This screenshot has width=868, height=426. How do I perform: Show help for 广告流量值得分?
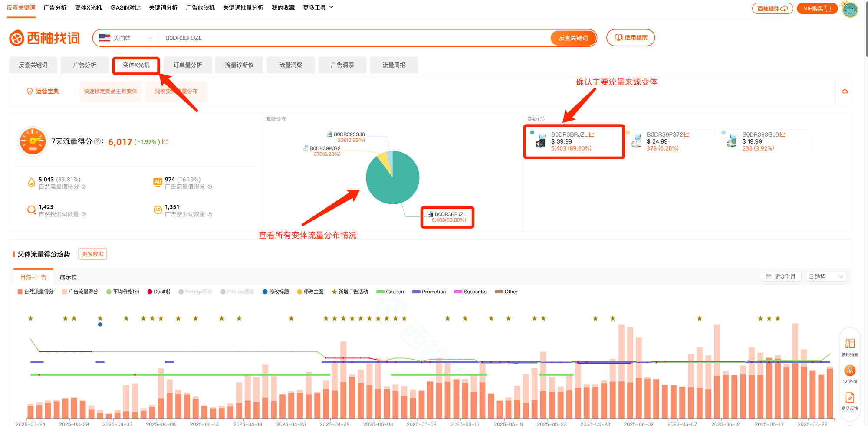click(210, 187)
